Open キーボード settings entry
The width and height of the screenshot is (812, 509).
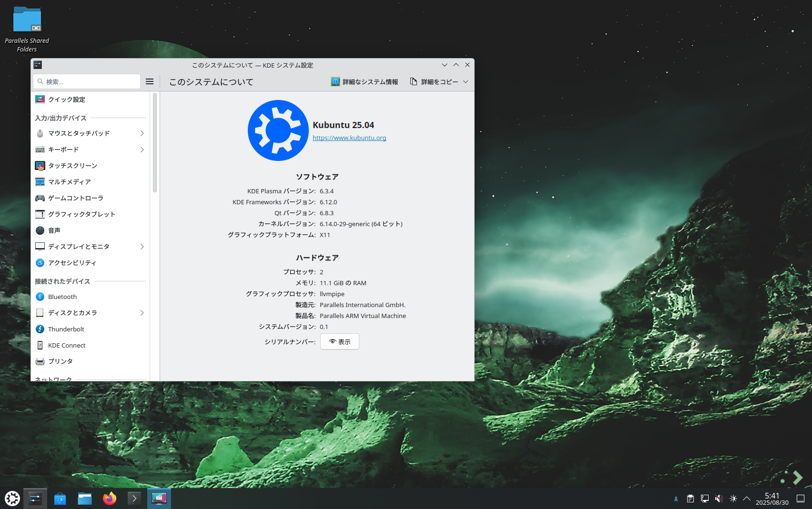(91, 150)
